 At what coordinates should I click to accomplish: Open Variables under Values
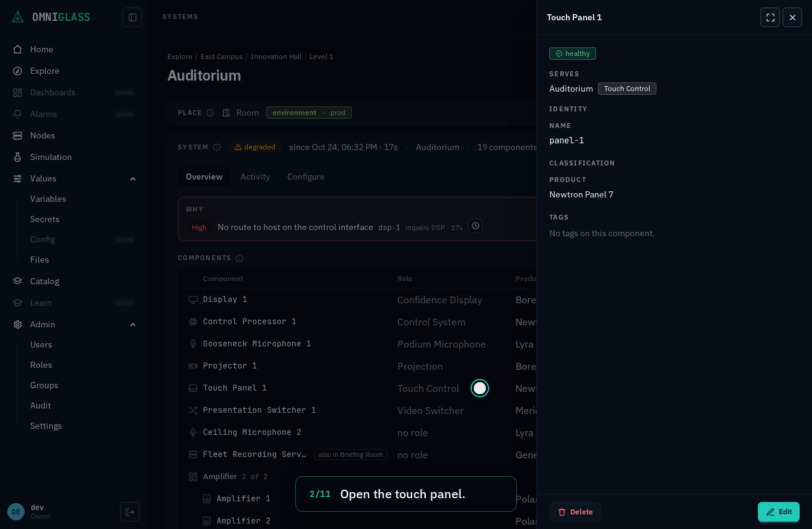(x=48, y=199)
